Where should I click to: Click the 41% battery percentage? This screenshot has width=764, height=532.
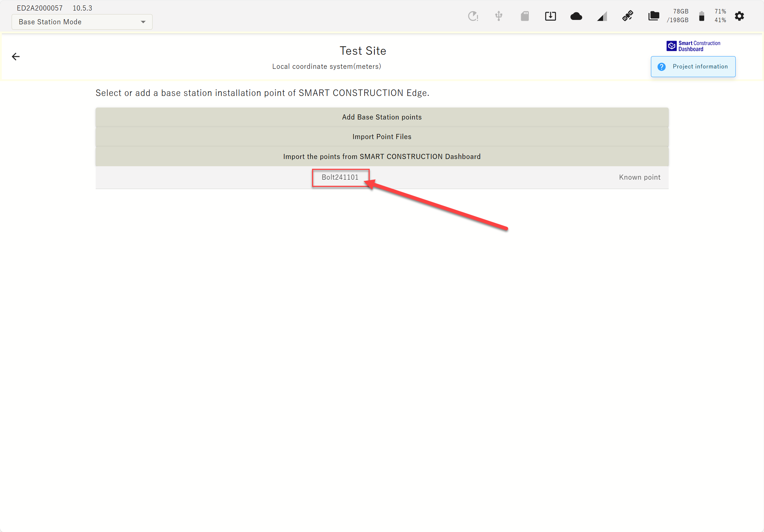pyautogui.click(x=720, y=20)
